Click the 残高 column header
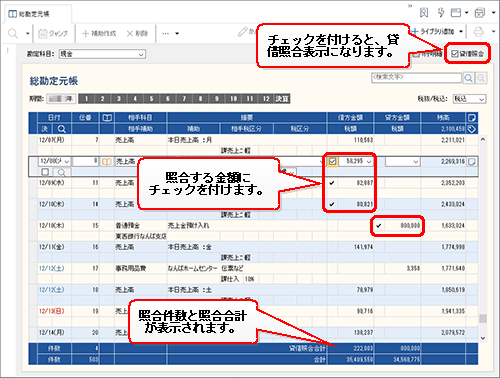 tap(443, 117)
